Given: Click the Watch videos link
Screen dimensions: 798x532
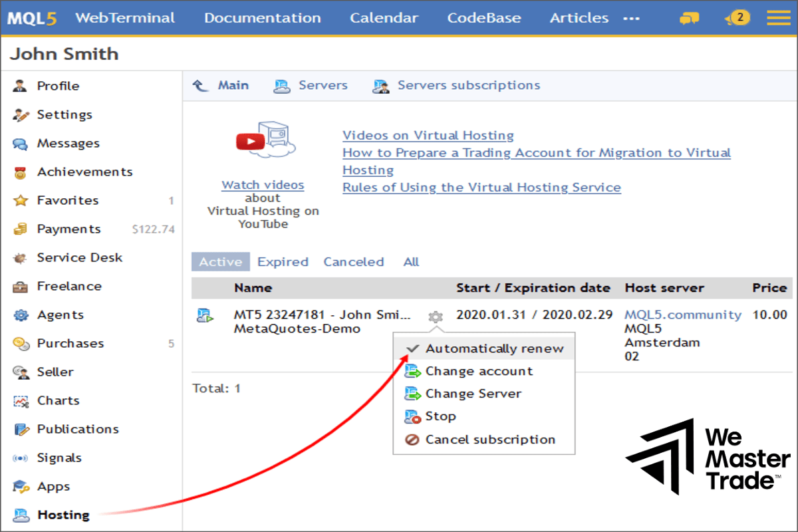Looking at the screenshot, I should [x=263, y=184].
